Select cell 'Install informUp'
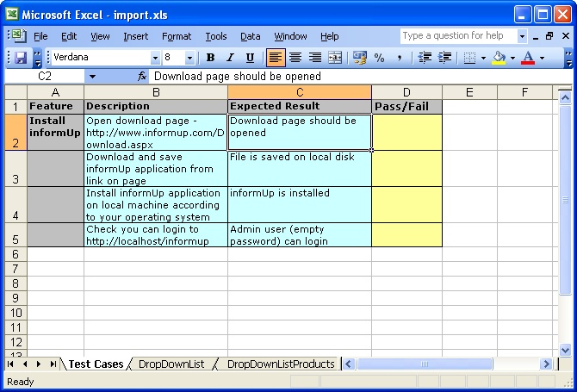Screen dimensions: 577x392 click(56, 132)
